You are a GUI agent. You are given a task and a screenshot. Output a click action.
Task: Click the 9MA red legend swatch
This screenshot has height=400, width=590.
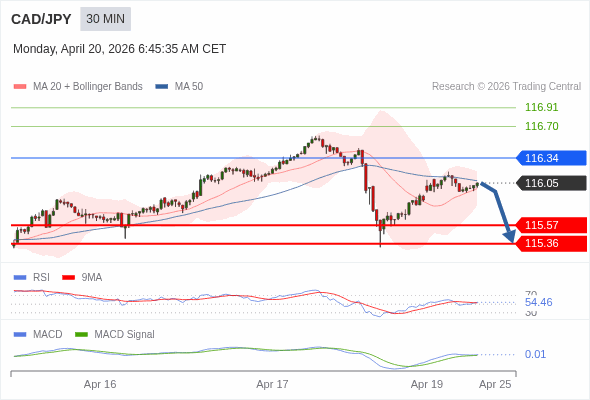pos(68,278)
